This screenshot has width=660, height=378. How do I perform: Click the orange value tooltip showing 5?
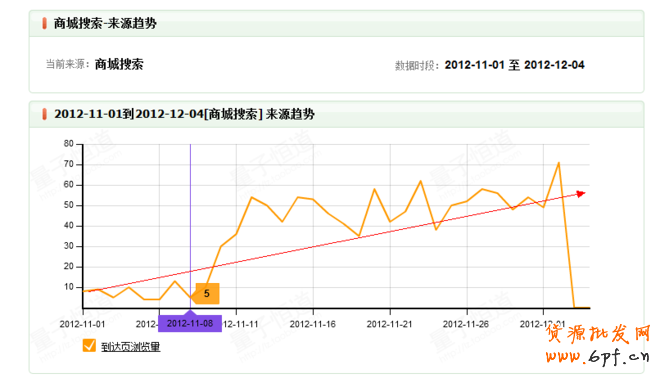[207, 293]
